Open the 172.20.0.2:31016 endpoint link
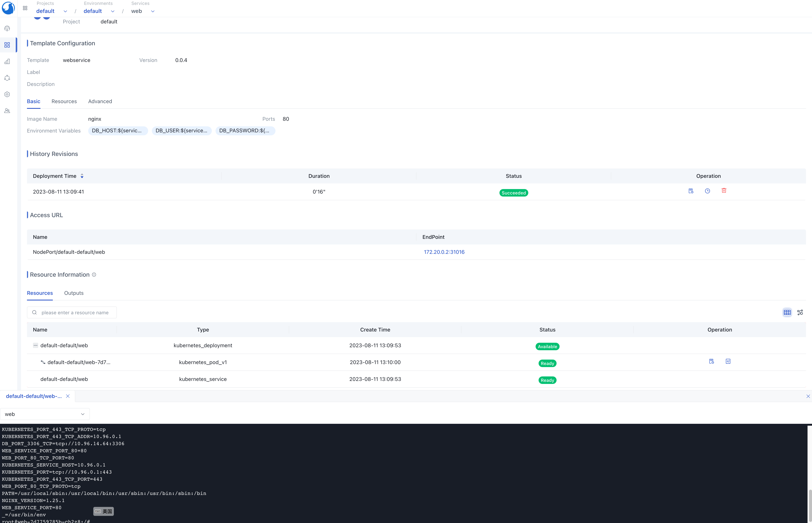 [444, 252]
